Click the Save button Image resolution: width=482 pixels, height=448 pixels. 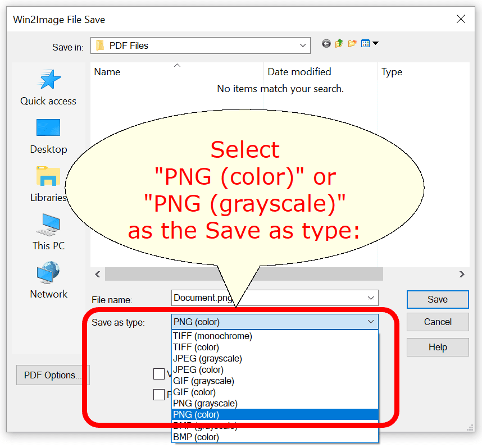pyautogui.click(x=438, y=299)
